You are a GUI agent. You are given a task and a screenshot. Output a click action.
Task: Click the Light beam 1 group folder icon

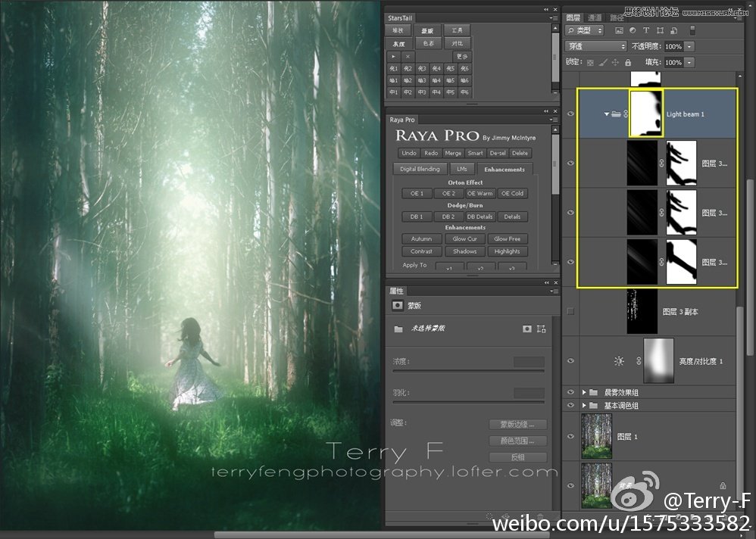(616, 114)
